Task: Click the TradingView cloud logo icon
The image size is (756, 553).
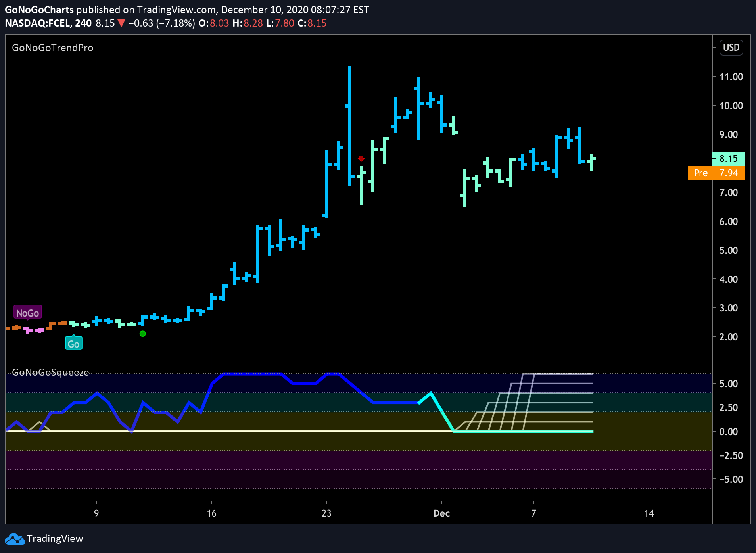Action: [15, 539]
